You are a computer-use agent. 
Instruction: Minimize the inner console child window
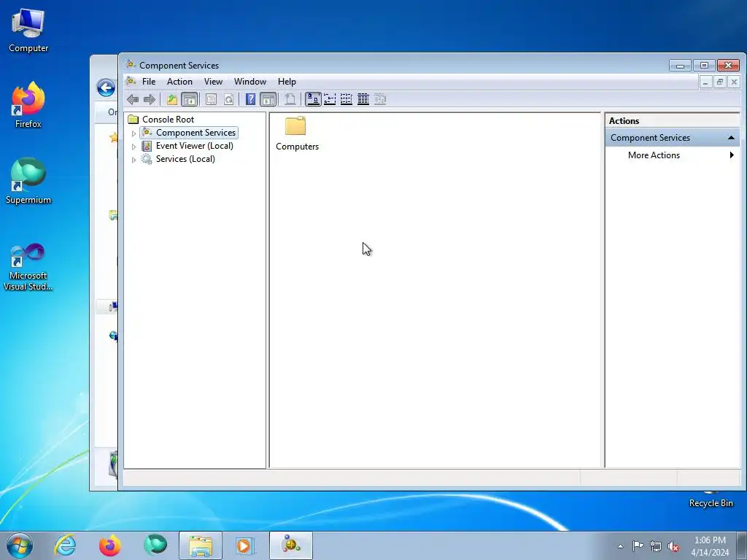point(705,82)
